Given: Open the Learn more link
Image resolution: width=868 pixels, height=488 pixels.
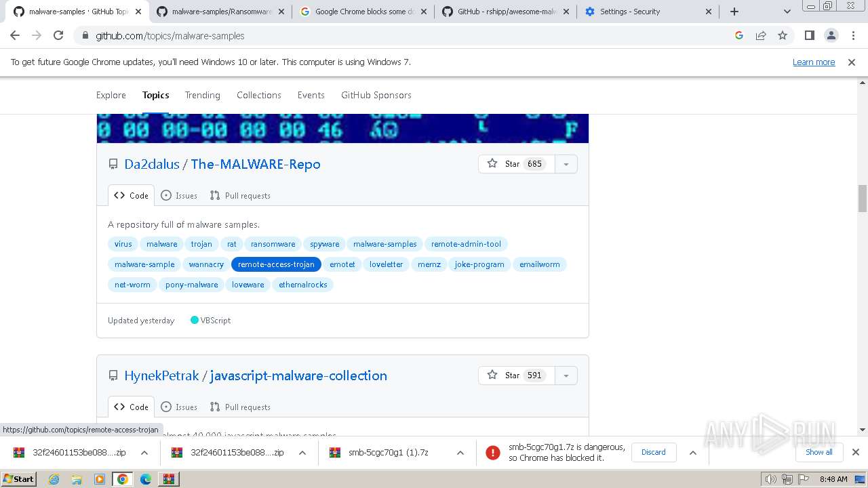Looking at the screenshot, I should 814,62.
